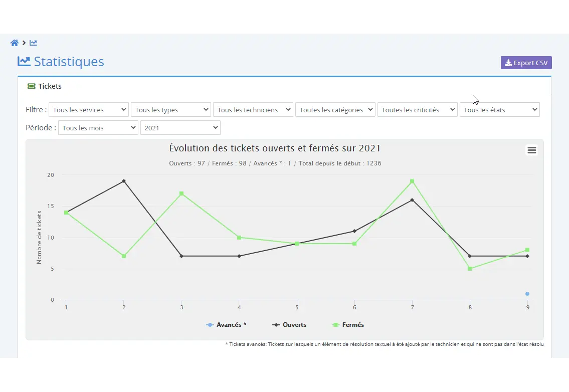The image size is (569, 392).
Task: Click the blue Avancés point at month 9
Action: tap(527, 294)
